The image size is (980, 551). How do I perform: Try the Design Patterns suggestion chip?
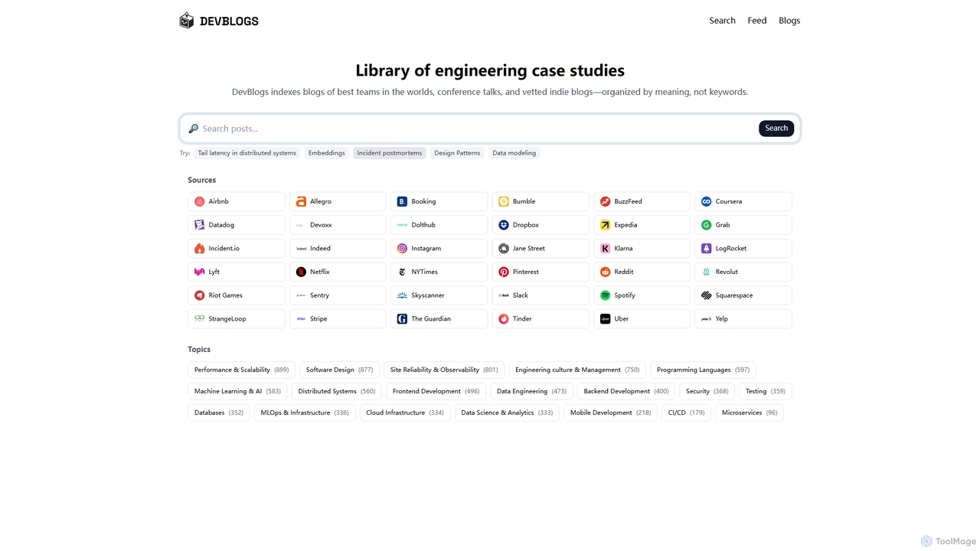457,153
